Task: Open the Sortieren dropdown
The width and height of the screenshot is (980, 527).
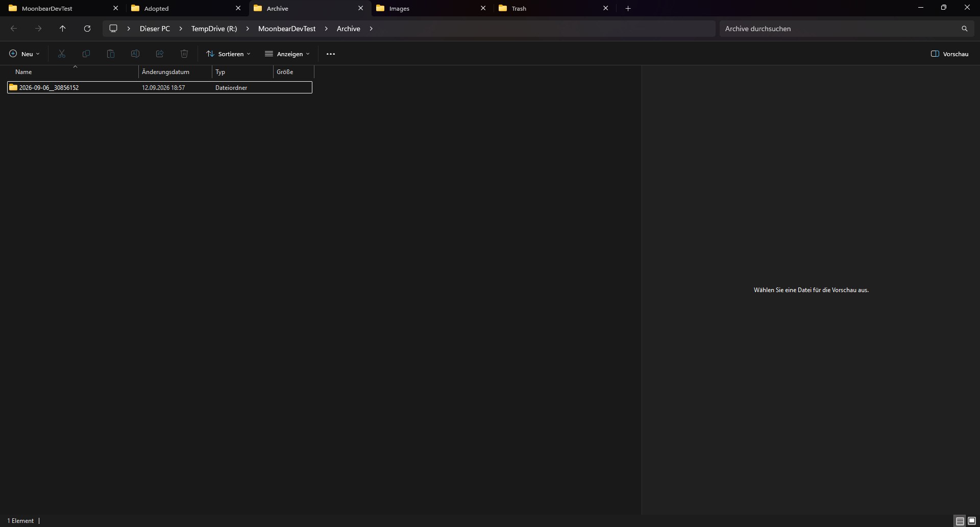Action: tap(228, 54)
